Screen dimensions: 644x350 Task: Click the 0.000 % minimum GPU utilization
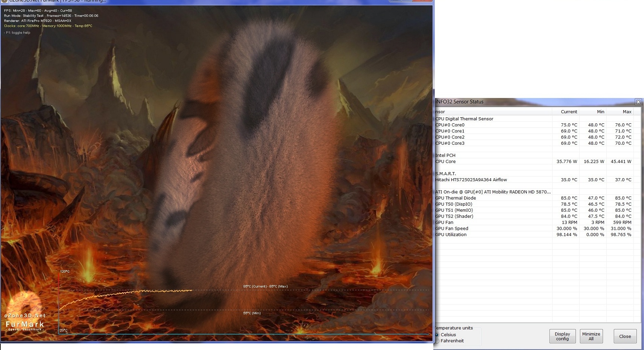595,235
